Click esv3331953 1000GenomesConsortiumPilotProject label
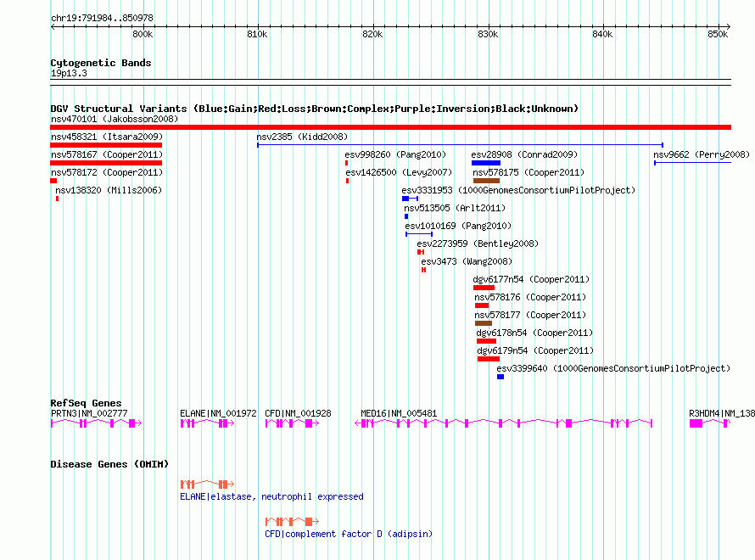755x560 pixels. tap(518, 190)
